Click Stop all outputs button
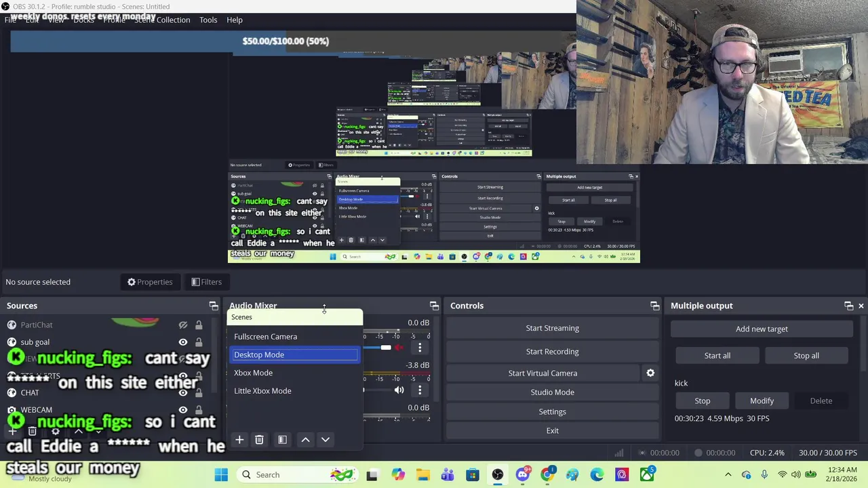868x488 pixels. pos(806,355)
